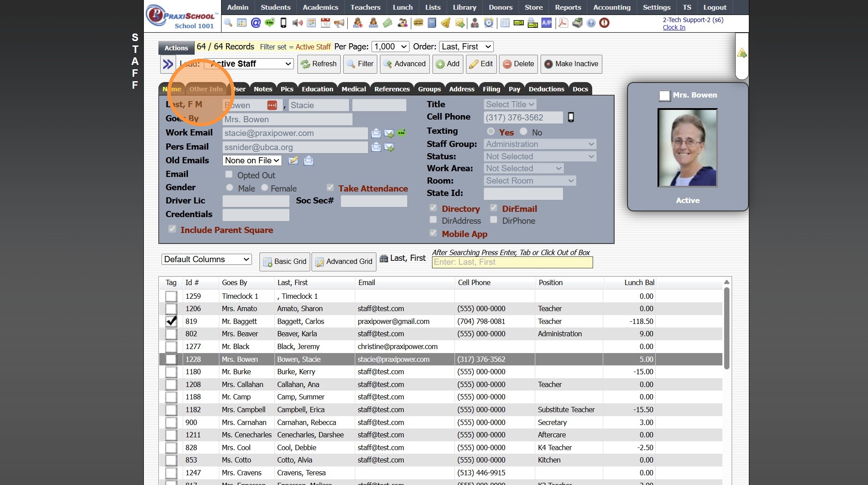
Task: Tick the tag checkbox for Mrs. Amato
Action: pos(171,309)
